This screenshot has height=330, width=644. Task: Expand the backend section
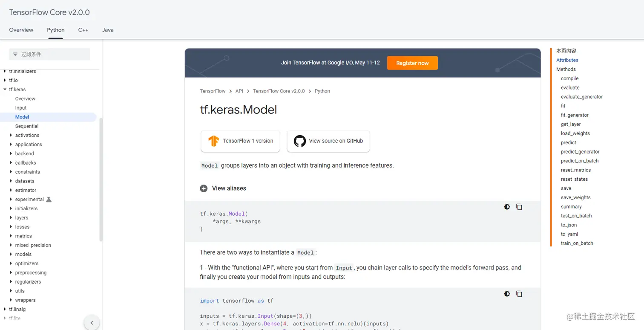point(11,154)
